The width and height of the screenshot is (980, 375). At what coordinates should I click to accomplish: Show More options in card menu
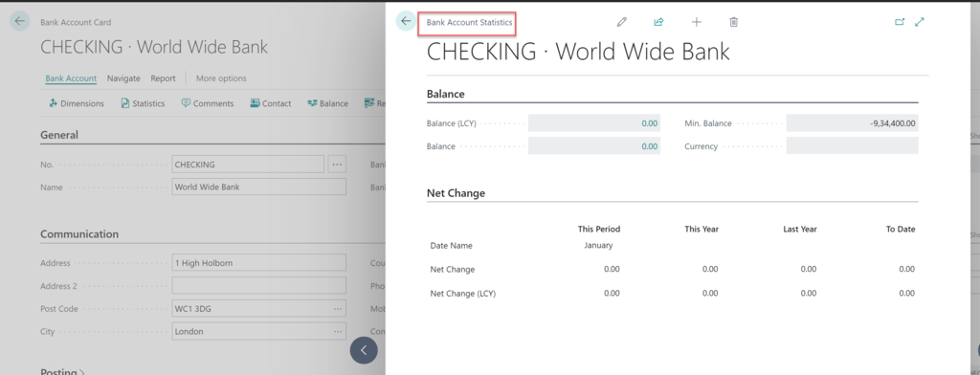221,78
